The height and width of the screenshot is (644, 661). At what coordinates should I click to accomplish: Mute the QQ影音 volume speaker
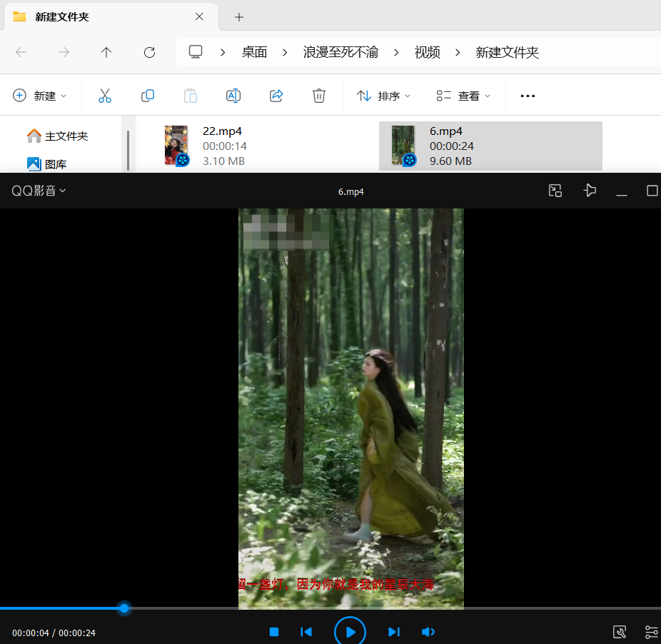[x=428, y=632]
